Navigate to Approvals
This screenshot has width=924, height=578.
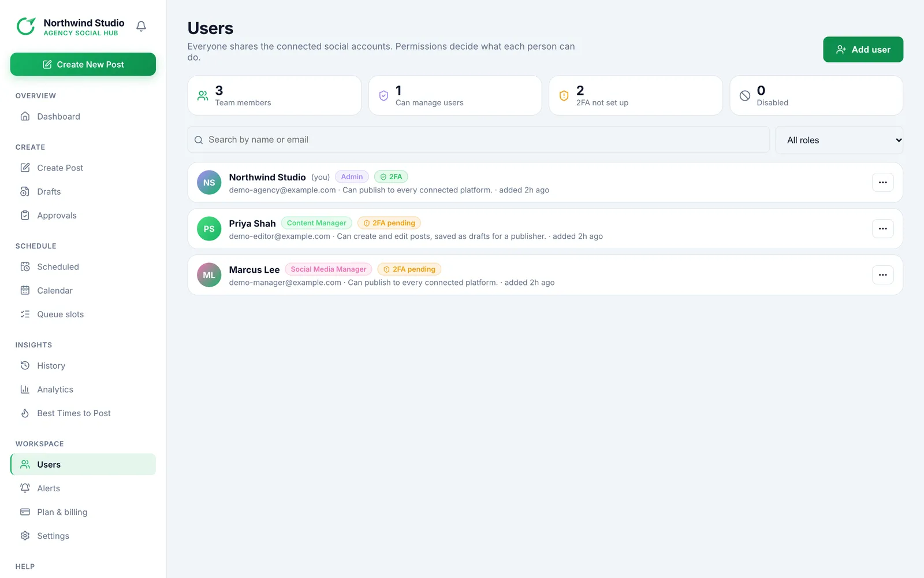point(83,215)
